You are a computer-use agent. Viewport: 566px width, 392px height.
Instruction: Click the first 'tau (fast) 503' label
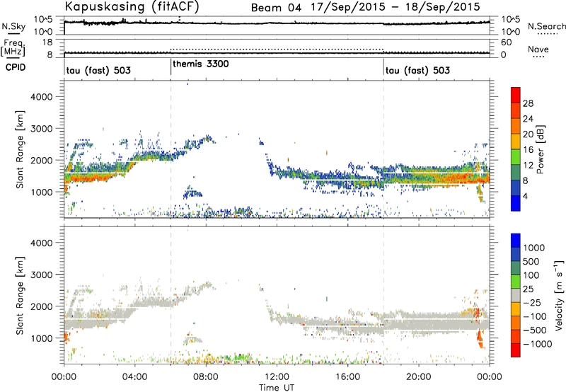coord(98,70)
